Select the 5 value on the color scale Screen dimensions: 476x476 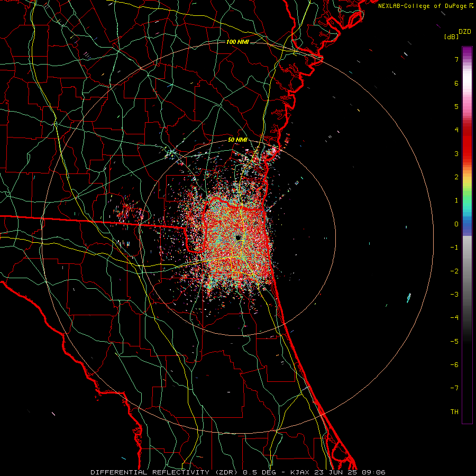(456, 106)
